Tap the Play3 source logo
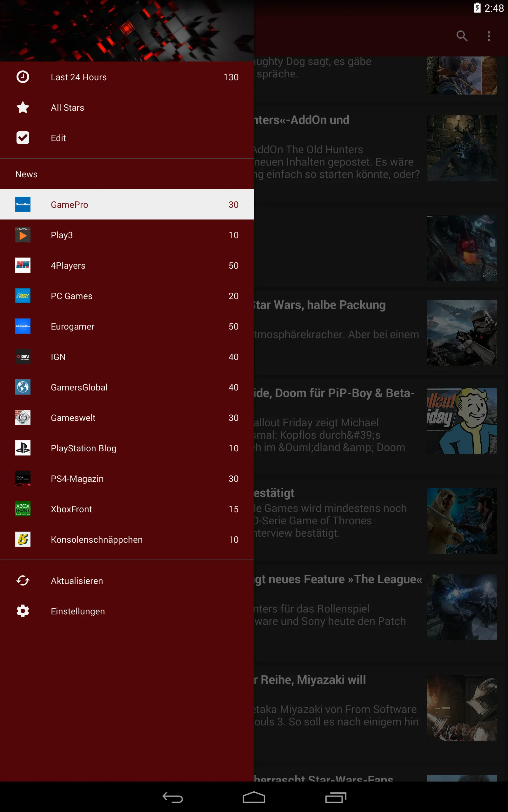 23,235
